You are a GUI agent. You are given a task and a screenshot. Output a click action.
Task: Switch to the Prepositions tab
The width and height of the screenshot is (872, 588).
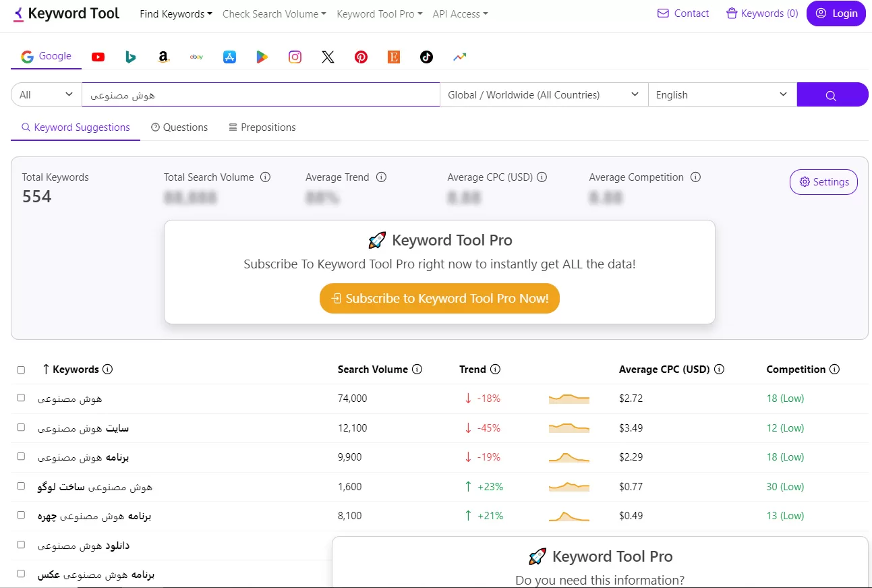pyautogui.click(x=262, y=127)
